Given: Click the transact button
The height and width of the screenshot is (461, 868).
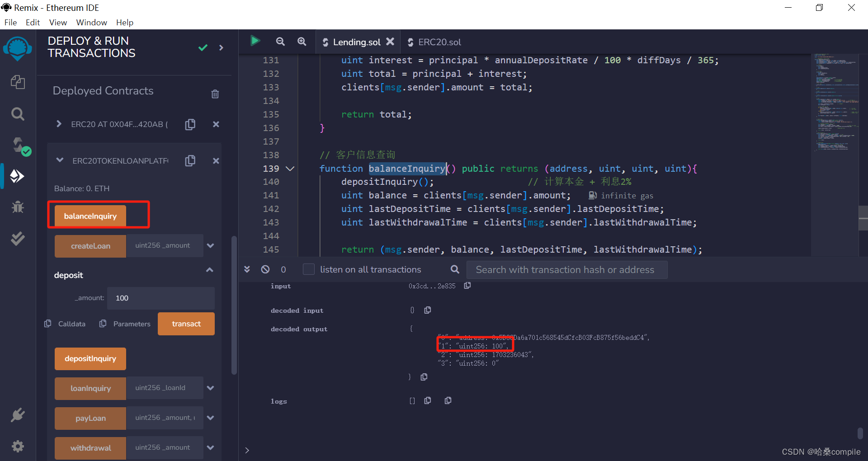Looking at the screenshot, I should (186, 324).
